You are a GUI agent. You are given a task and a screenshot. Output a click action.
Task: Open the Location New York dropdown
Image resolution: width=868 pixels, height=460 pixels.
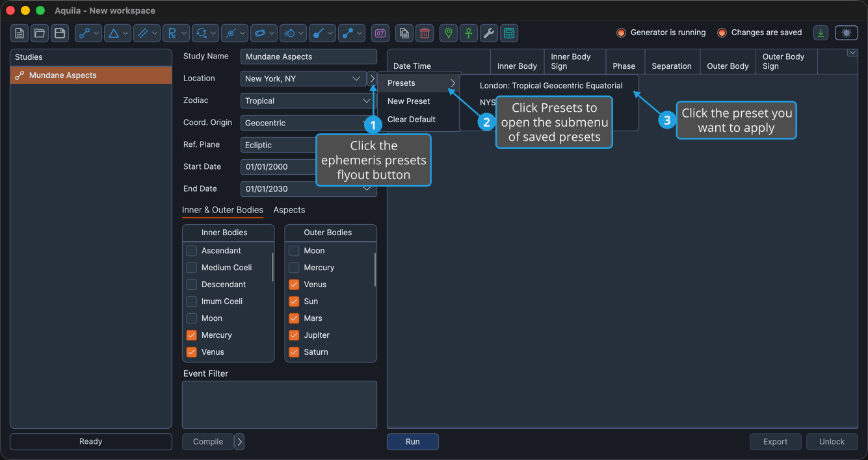[303, 79]
